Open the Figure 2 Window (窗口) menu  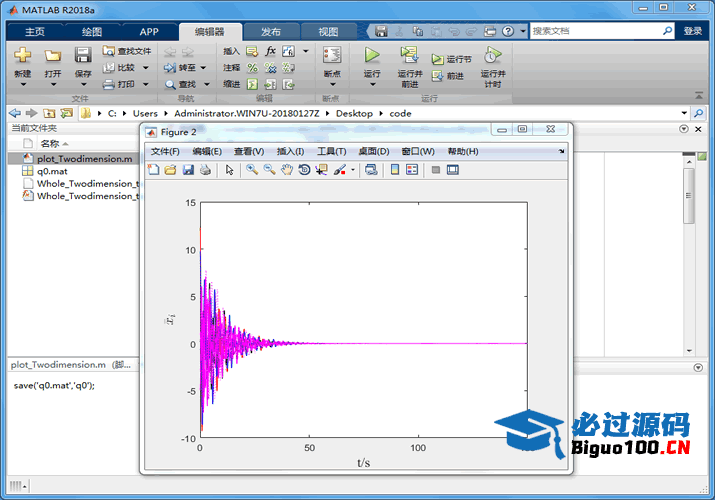tap(418, 151)
